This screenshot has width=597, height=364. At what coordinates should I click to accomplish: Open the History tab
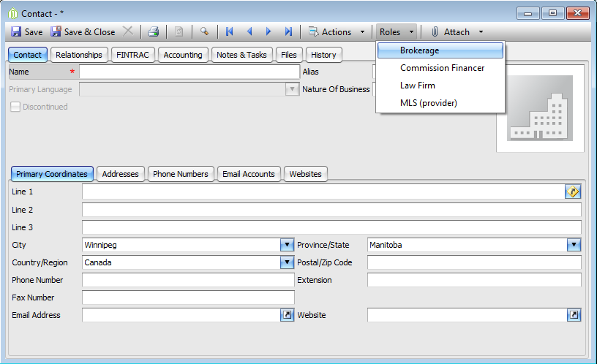(x=323, y=55)
